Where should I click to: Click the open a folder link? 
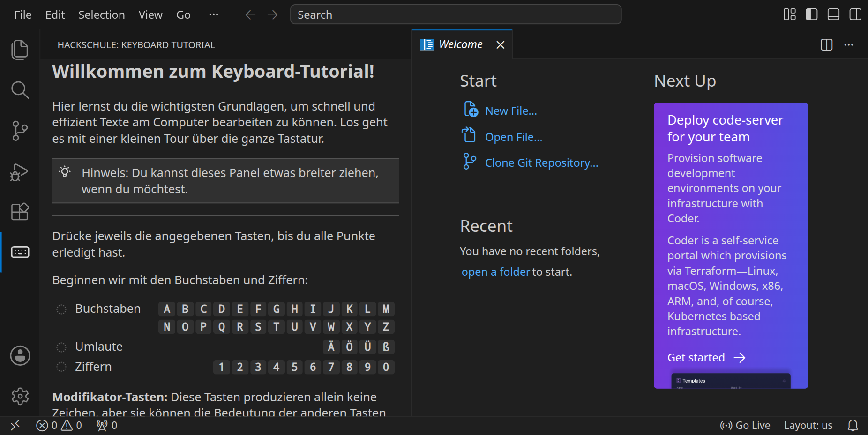coord(495,272)
